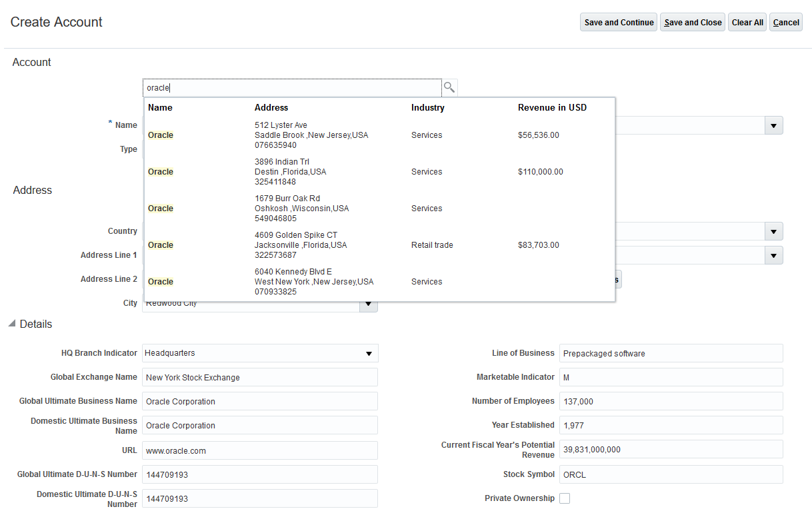Click the $110,000.00 revenue value
Screen dimensions: 812x523
541,172
